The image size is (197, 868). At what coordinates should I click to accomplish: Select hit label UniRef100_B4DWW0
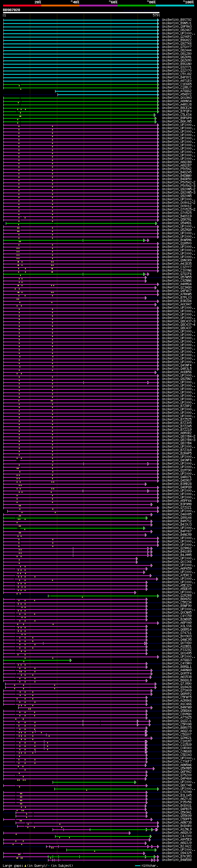click(177, 176)
